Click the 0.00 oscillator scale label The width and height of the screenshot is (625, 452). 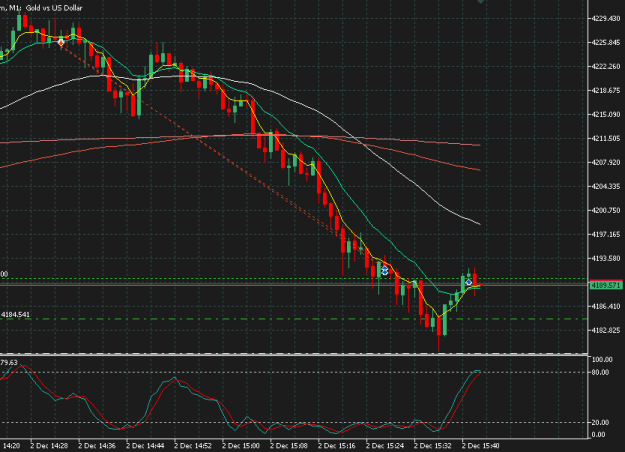599,434
